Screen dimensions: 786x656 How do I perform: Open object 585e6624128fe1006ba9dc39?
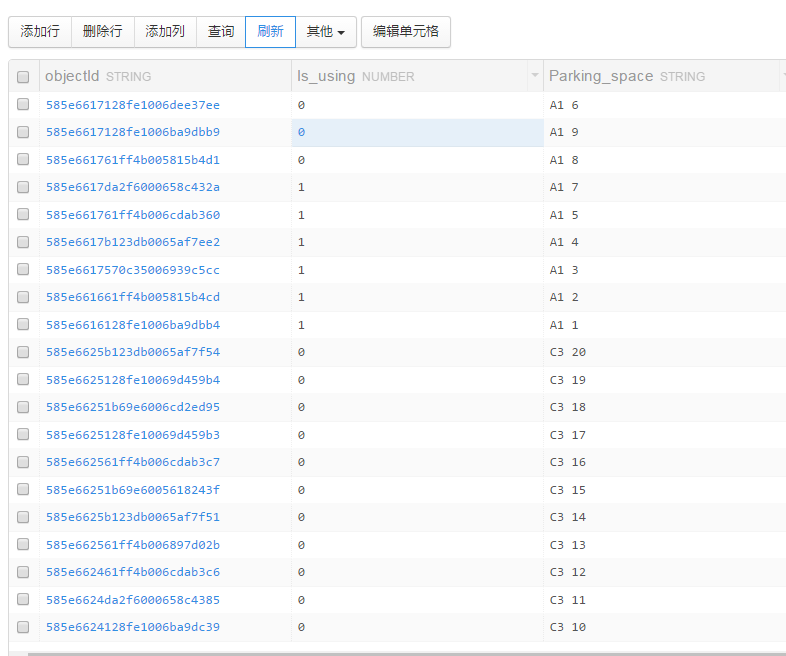tap(133, 627)
